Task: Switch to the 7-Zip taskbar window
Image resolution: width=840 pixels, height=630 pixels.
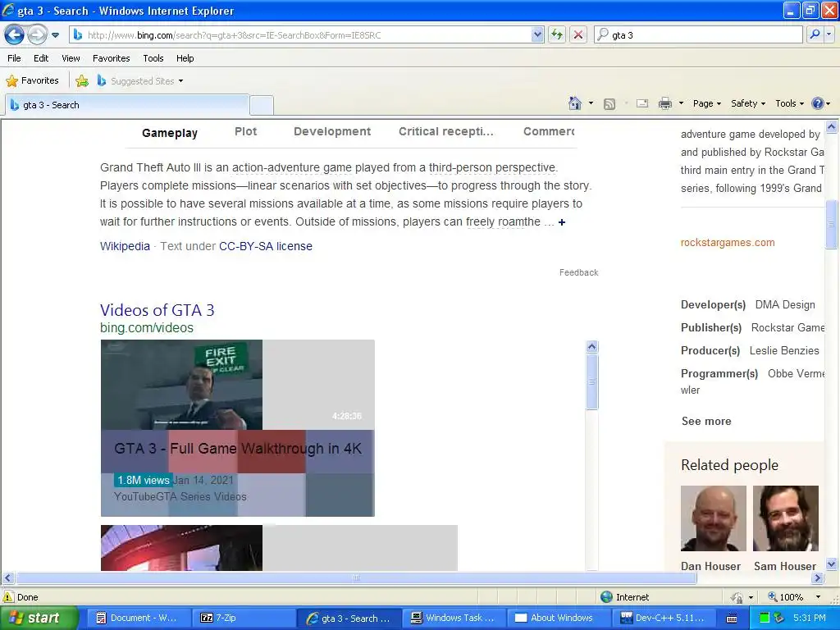Action: pyautogui.click(x=243, y=619)
